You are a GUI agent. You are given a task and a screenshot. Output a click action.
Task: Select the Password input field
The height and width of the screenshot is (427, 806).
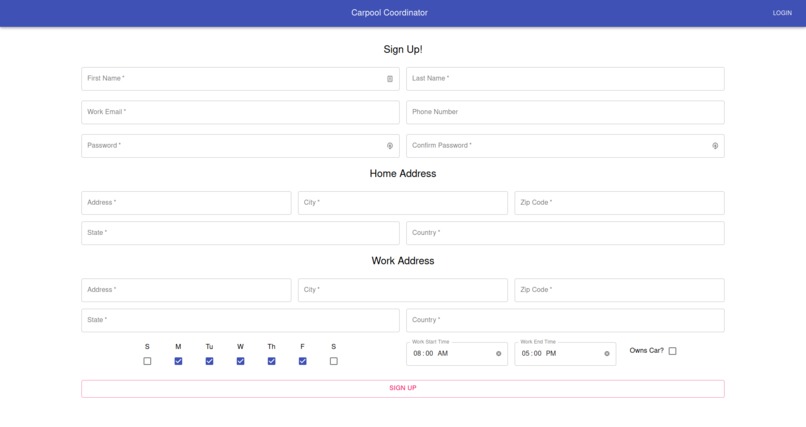(x=240, y=146)
